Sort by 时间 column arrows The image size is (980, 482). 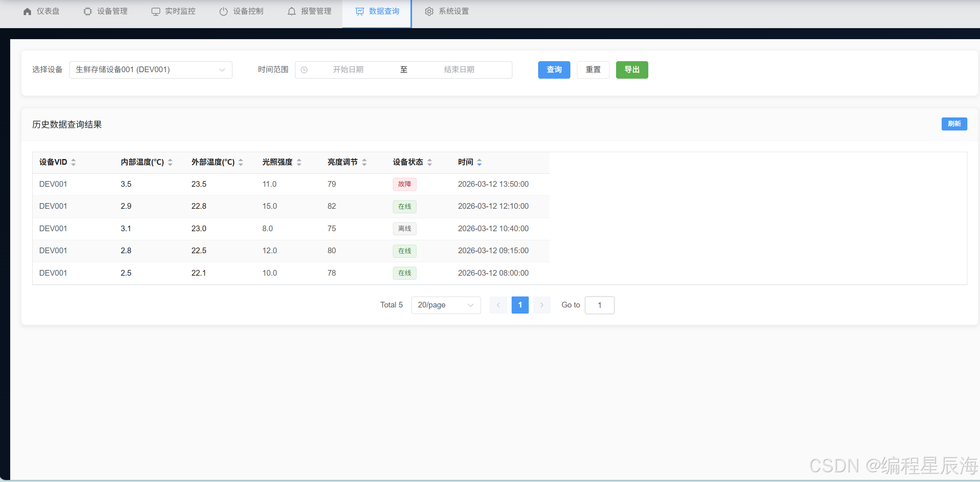[479, 162]
